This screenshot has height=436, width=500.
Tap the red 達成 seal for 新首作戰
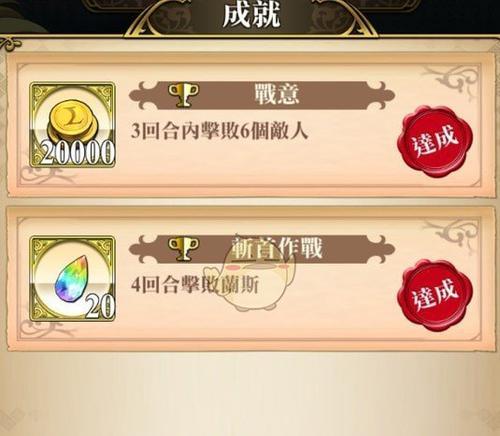(x=435, y=295)
